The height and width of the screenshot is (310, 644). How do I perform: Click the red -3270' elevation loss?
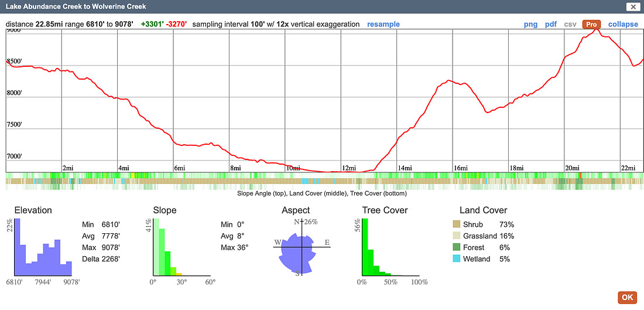[x=177, y=24]
